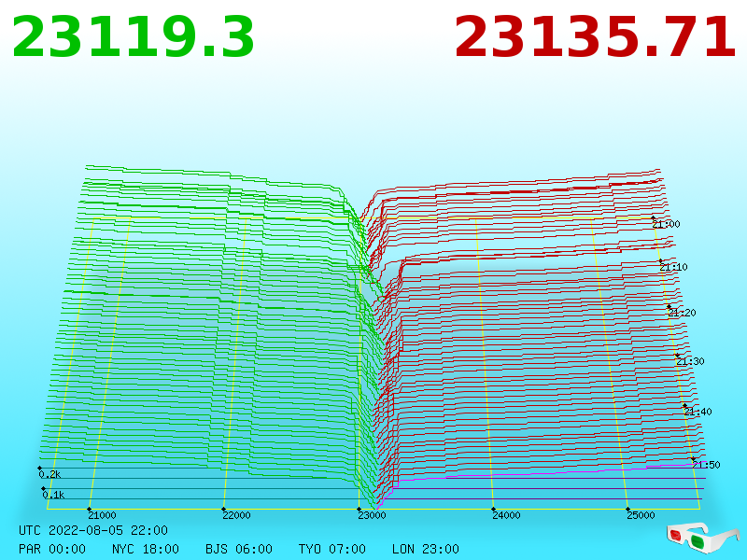
Task: Click the 21:00 time axis marker
Action: tap(667, 224)
